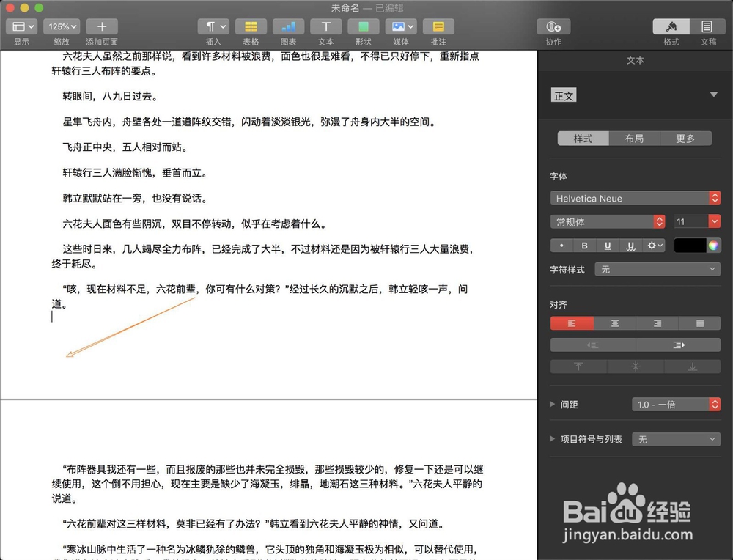
Task: Add a new page with 添加页面
Action: 101,28
